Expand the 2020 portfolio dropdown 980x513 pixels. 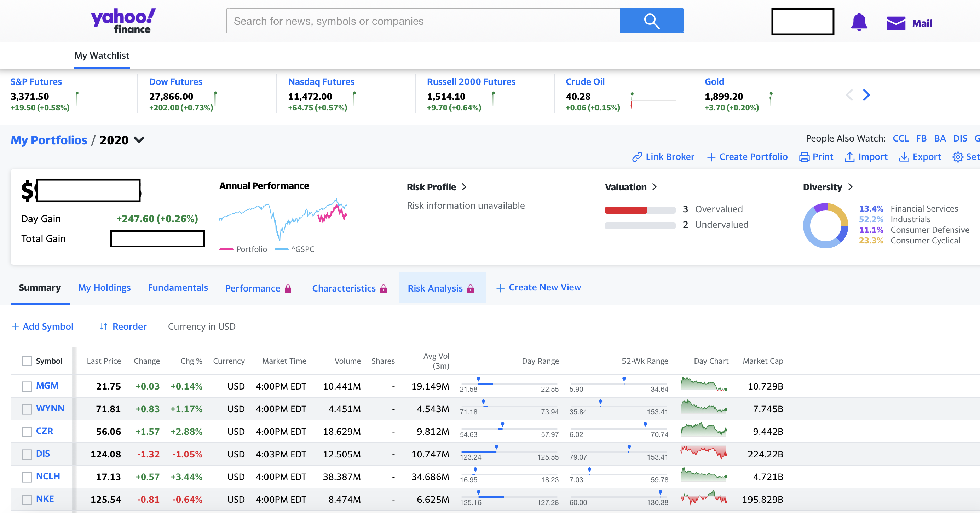click(139, 140)
